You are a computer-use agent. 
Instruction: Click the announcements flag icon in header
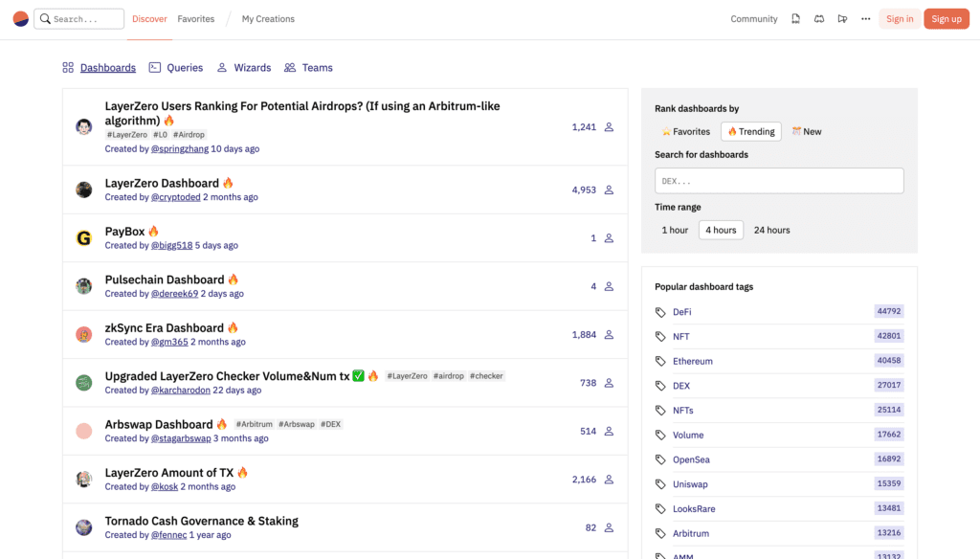coord(842,19)
